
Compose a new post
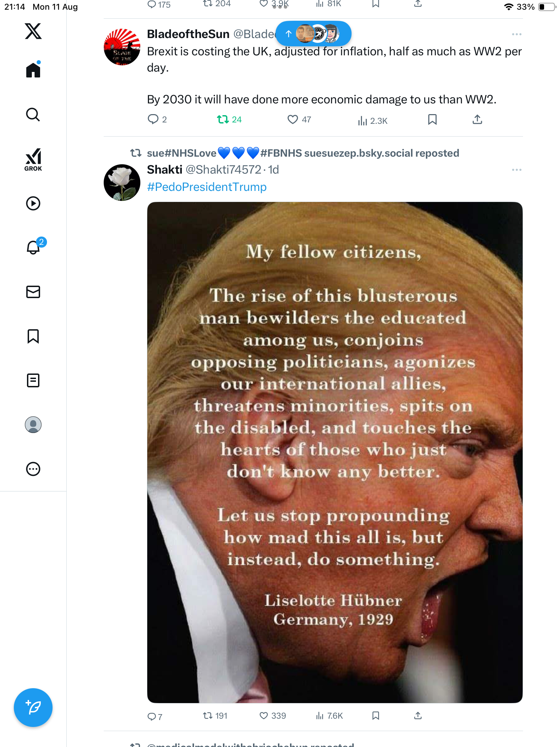[x=33, y=708]
